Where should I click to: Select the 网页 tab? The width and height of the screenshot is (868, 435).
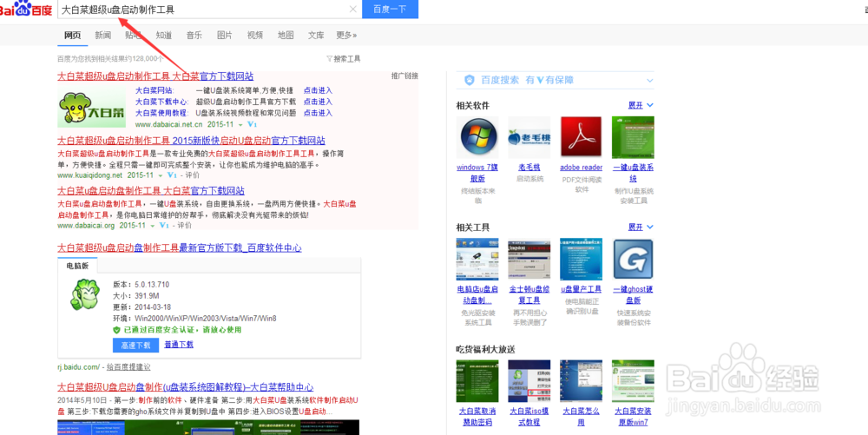[73, 35]
